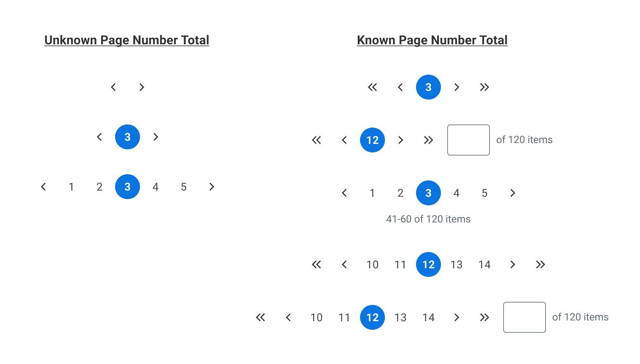
Task: Click first-page double chevron in bottommost pager
Action: coord(261,317)
